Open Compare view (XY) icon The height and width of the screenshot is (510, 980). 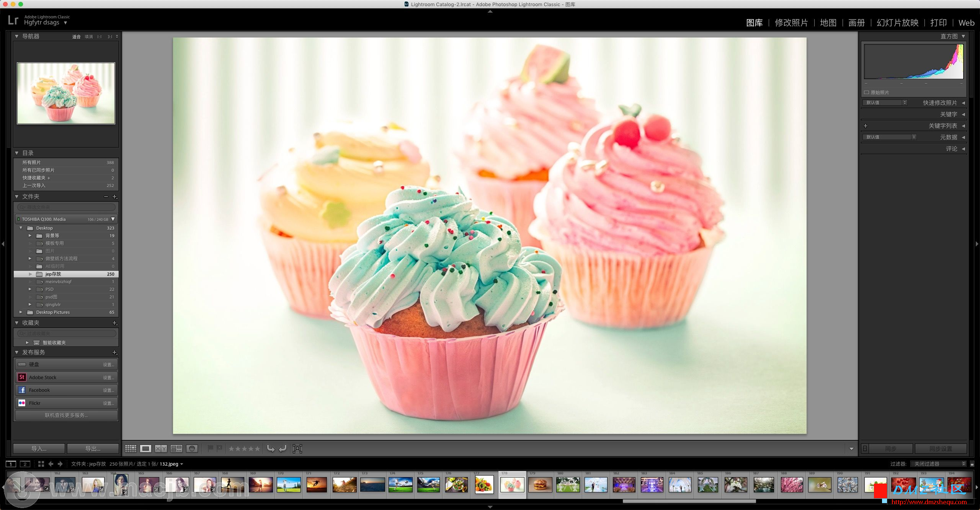click(x=161, y=448)
